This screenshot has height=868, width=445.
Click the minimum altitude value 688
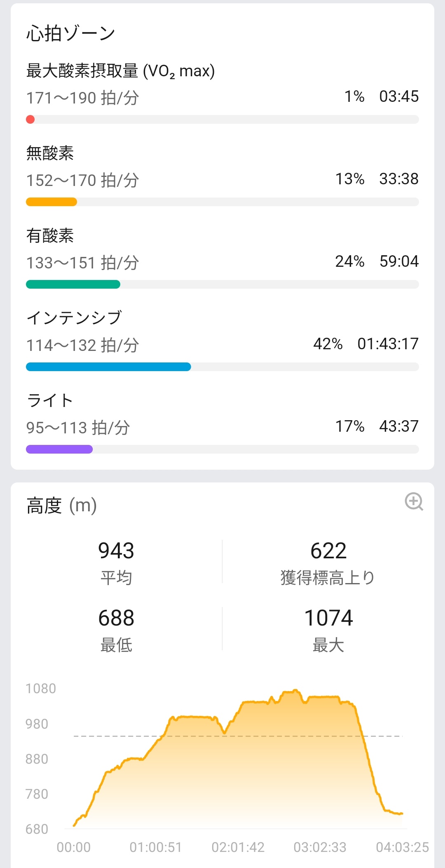tap(116, 618)
